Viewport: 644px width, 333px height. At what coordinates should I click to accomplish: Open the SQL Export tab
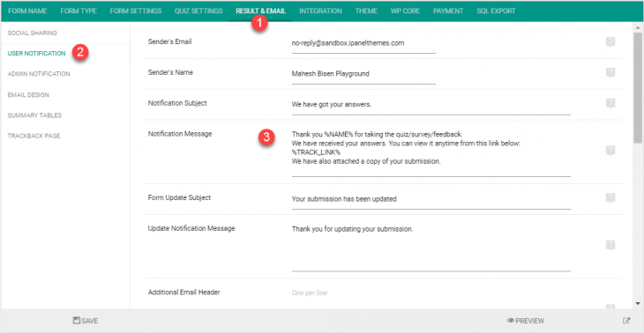tap(496, 11)
